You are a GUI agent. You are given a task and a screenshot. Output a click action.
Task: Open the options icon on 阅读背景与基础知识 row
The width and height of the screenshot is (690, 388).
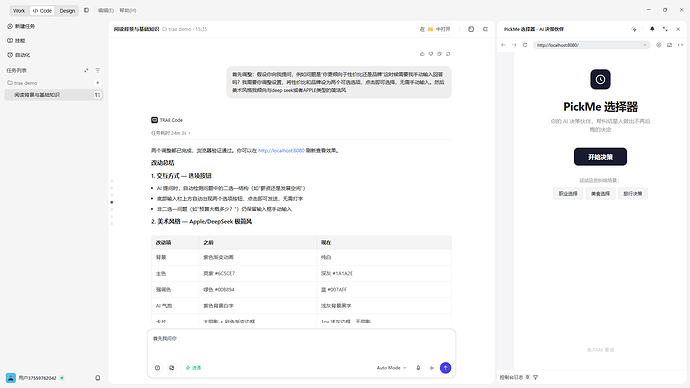tap(97, 95)
